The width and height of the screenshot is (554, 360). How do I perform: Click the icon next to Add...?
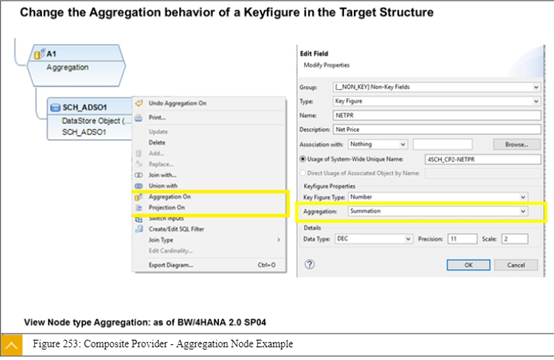(x=138, y=153)
